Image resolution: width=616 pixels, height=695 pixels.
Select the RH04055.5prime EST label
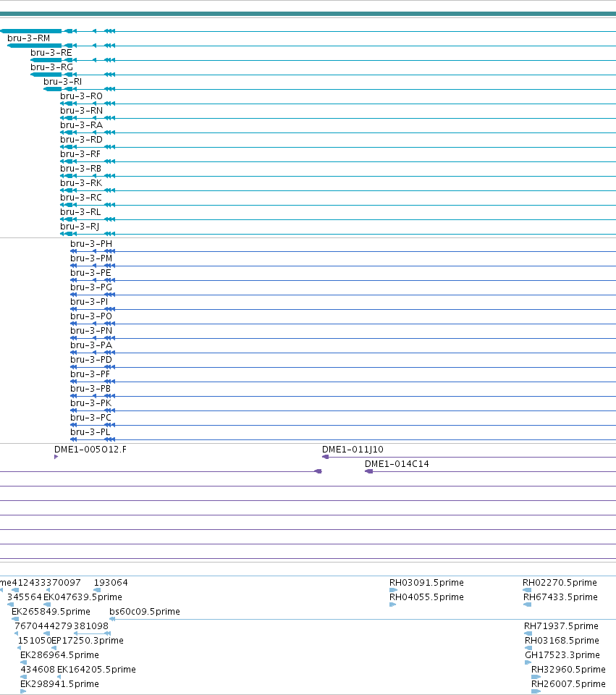pos(426,597)
